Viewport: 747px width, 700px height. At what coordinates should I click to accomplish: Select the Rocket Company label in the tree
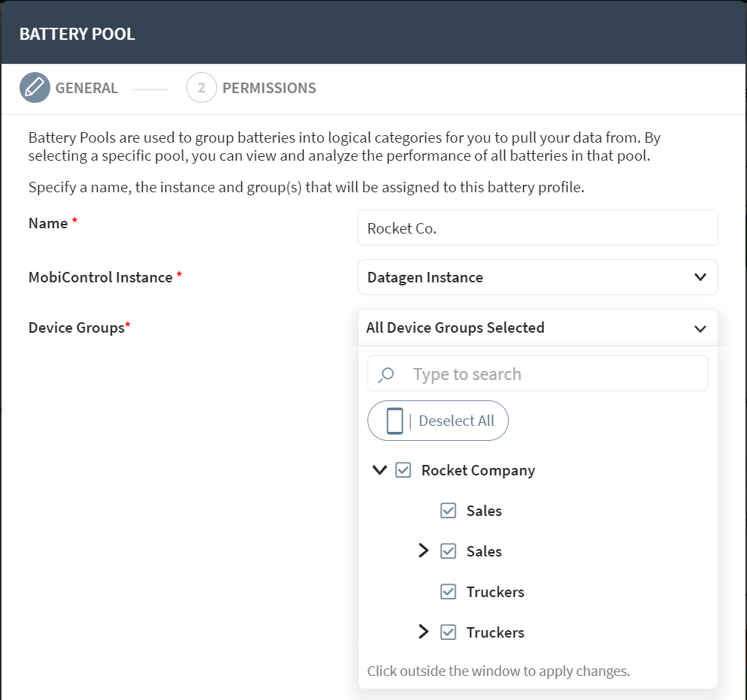478,470
